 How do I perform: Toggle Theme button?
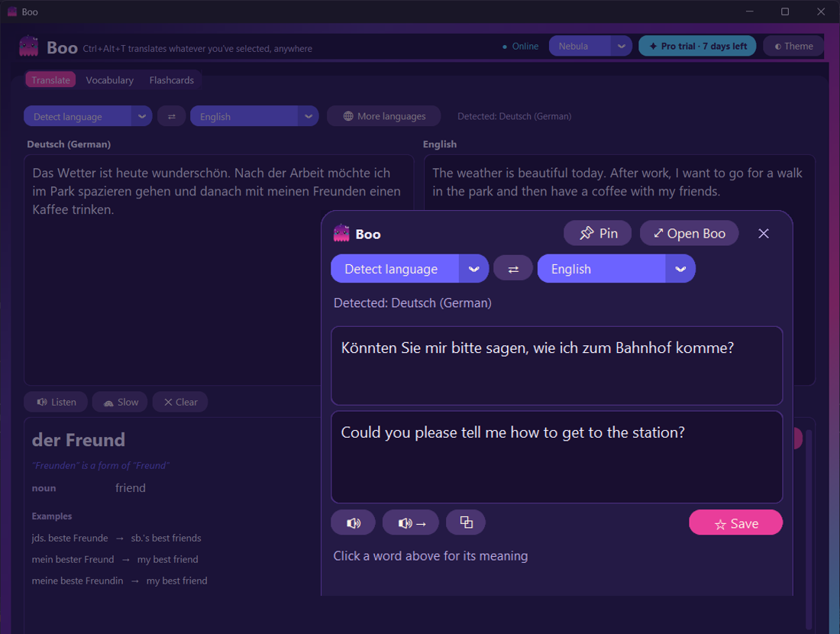[x=794, y=46]
